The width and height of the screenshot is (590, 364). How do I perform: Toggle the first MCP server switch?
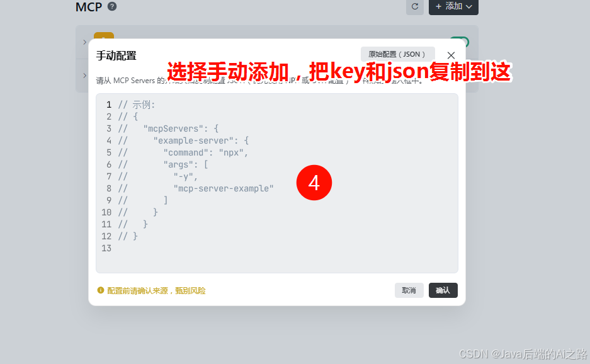point(460,42)
